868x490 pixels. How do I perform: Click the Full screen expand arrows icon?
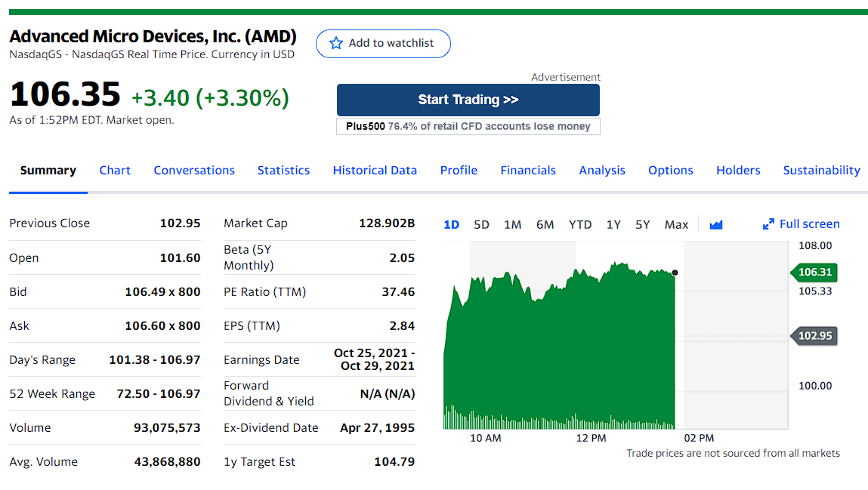pos(768,224)
